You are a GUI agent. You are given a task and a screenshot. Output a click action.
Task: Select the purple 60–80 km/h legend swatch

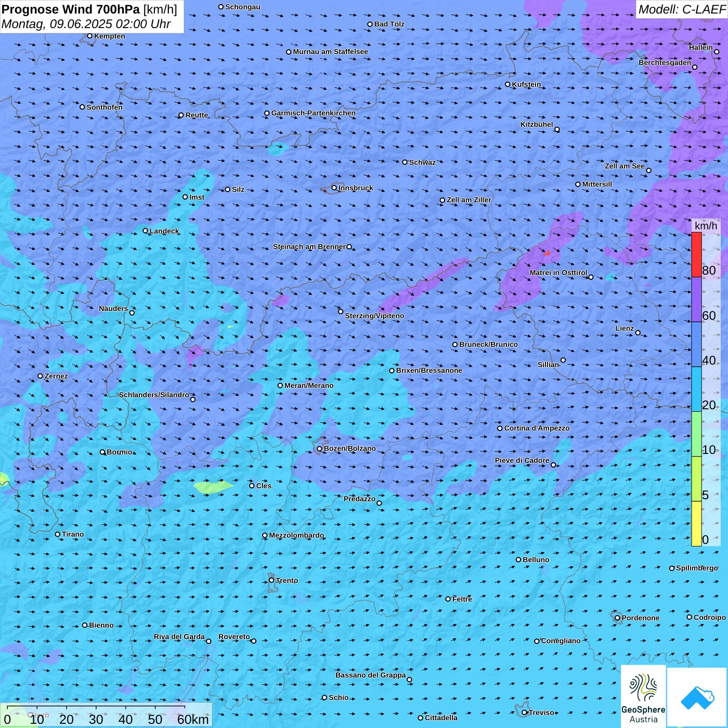coord(696,300)
